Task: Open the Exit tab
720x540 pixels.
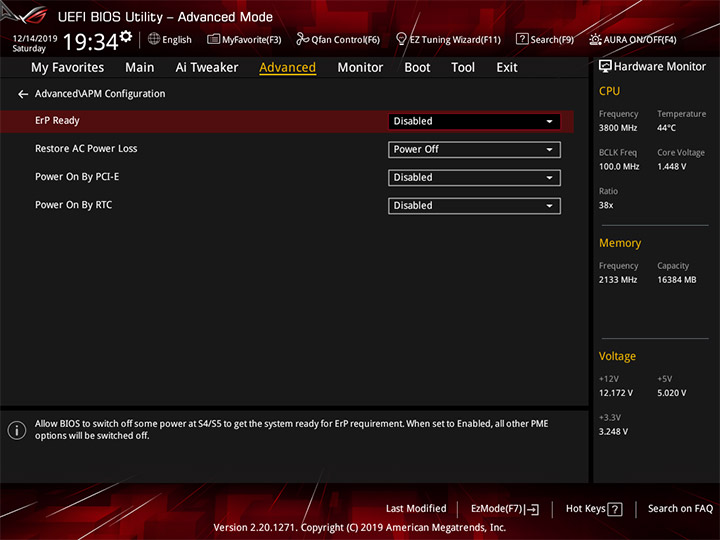Action: click(507, 68)
